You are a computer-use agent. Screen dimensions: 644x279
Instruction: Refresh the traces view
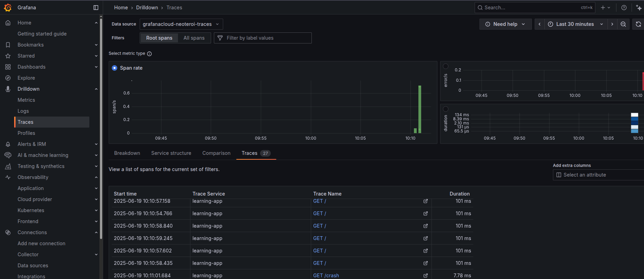click(638, 24)
